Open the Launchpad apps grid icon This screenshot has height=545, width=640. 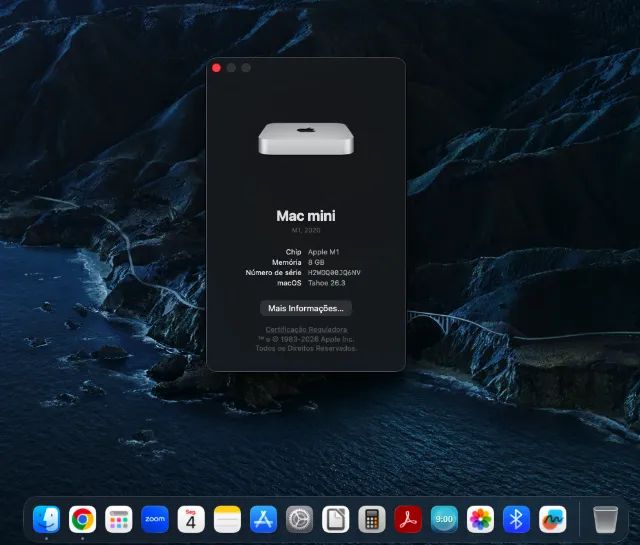point(119,519)
